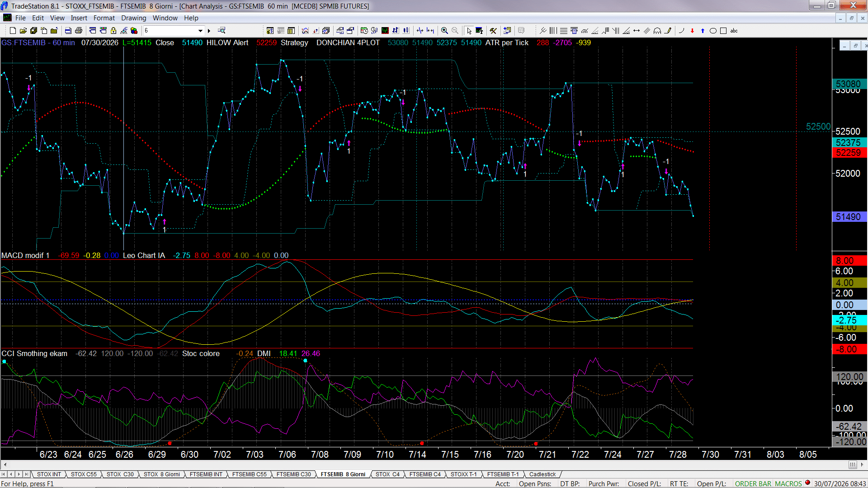
Task: Click the compress bar spacing icon
Action: pyautogui.click(x=420, y=31)
